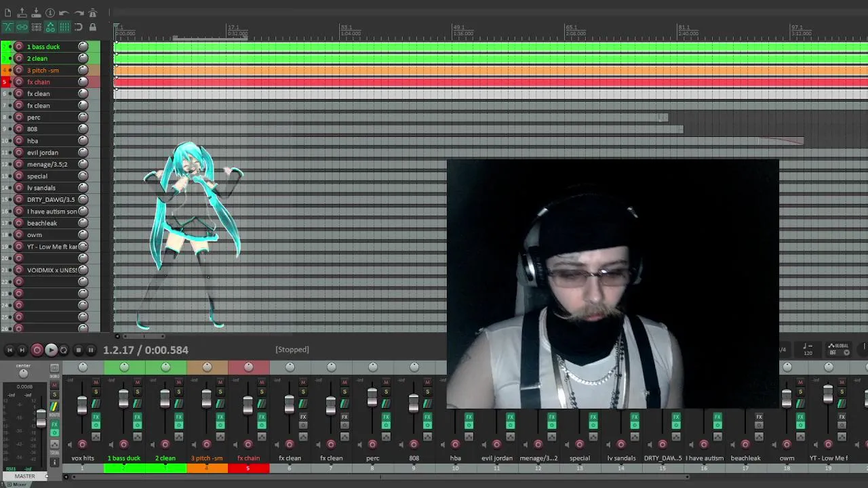Go to project end in transport
Image resolution: width=868 pixels, height=488 pixels.
pyautogui.click(x=22, y=350)
